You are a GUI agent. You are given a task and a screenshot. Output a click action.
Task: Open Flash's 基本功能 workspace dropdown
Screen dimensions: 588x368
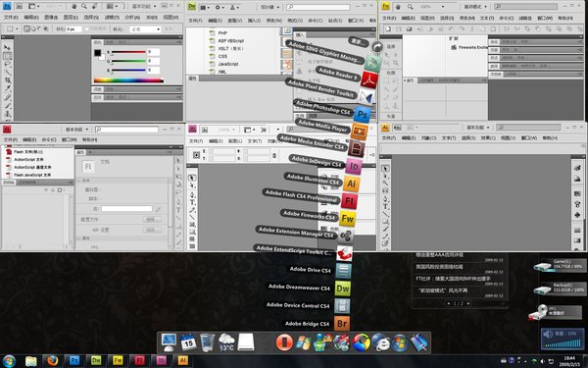click(x=76, y=130)
